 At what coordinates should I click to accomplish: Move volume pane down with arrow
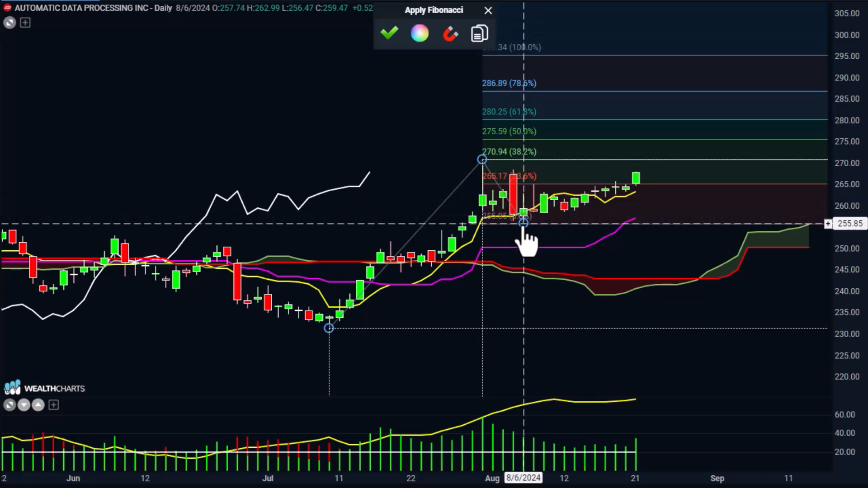[x=24, y=405]
